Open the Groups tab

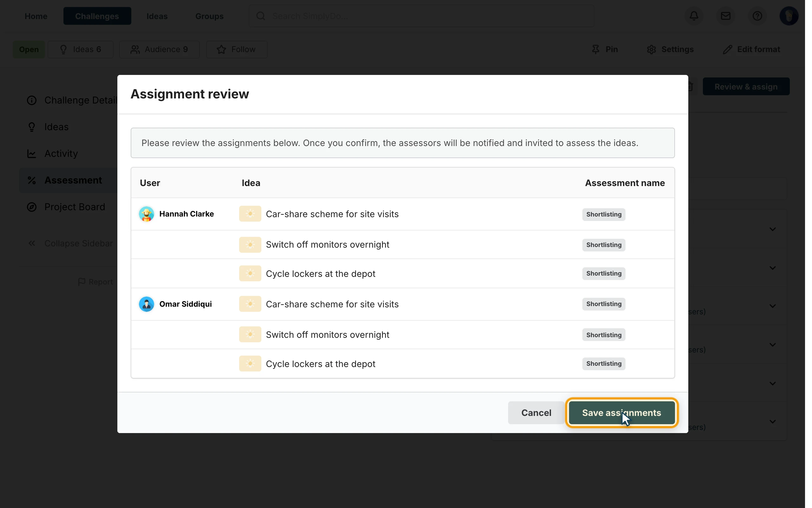coord(209,16)
